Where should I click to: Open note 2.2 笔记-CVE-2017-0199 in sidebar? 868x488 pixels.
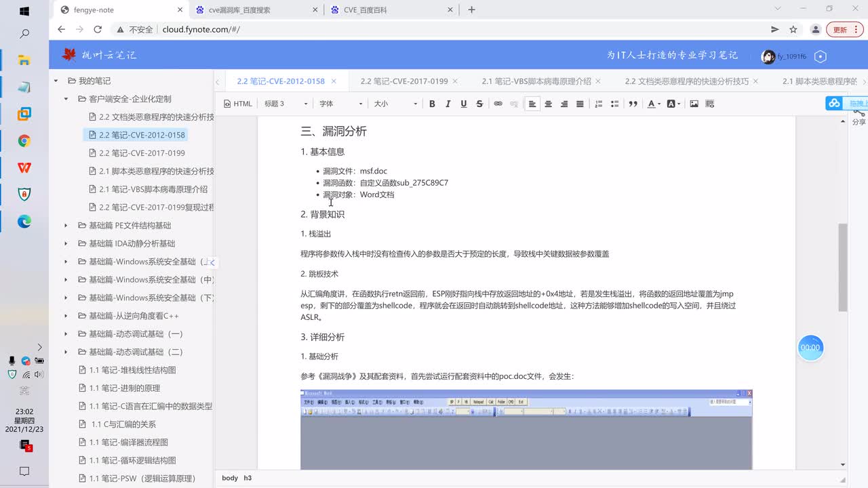(142, 153)
